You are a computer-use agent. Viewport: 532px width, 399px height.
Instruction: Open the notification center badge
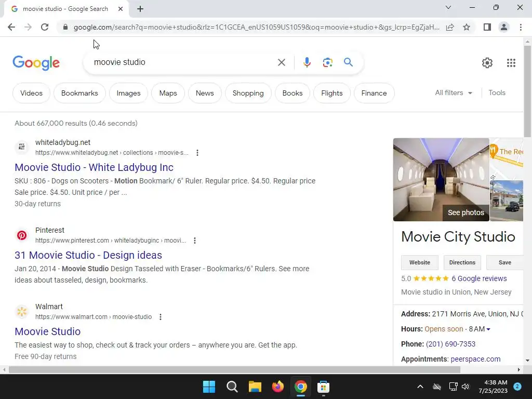[x=517, y=387]
